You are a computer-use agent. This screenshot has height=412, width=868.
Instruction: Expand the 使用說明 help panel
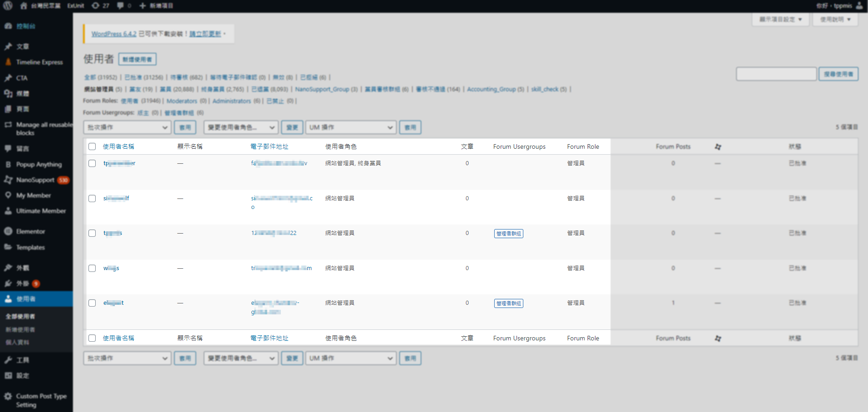point(835,19)
